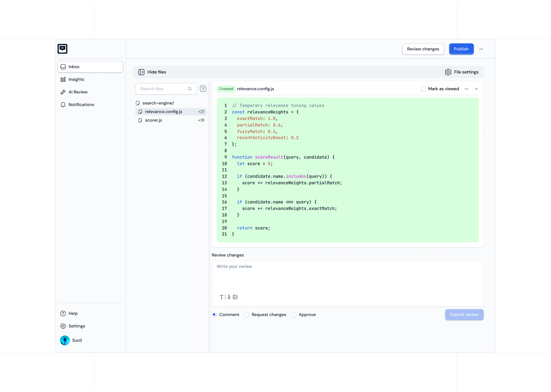The image size is (551, 392).
Task: Select relevance.config.js in file tree
Action: coord(171,112)
